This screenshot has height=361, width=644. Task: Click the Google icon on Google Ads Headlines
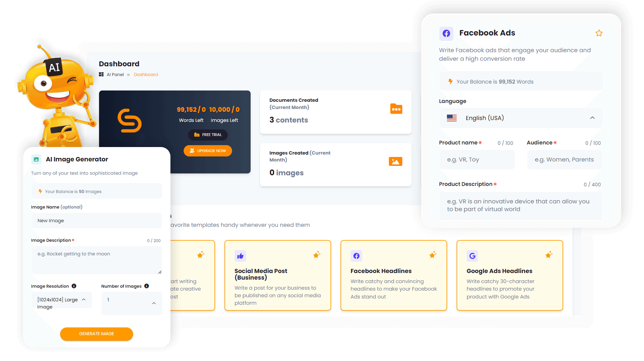pyautogui.click(x=472, y=256)
